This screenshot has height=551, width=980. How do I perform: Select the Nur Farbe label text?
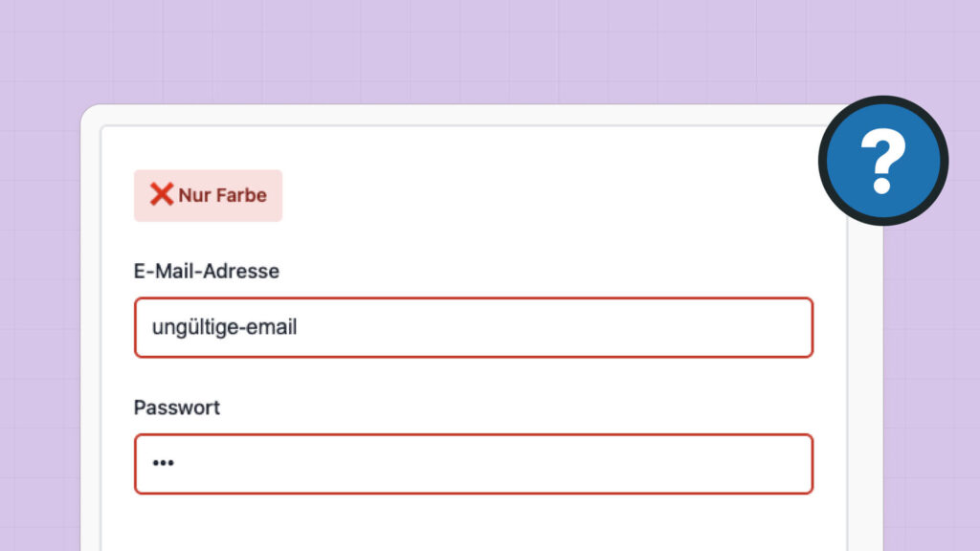click(x=222, y=195)
